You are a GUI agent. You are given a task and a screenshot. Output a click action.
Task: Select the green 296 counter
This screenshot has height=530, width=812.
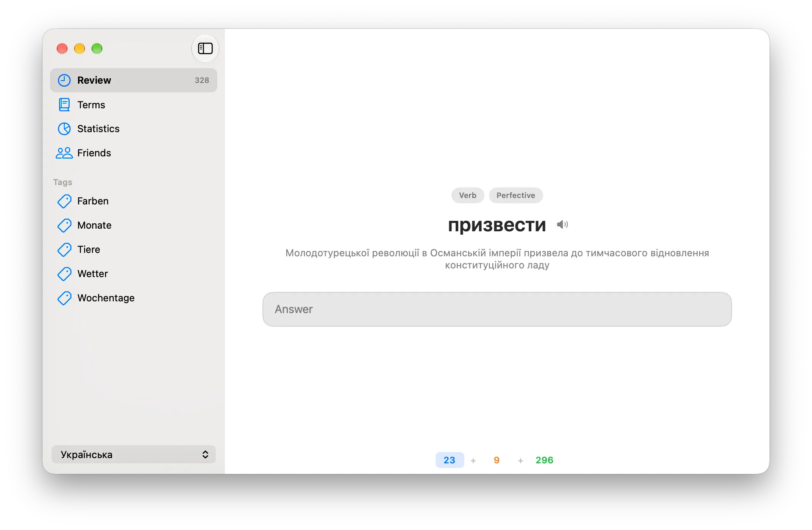point(544,460)
